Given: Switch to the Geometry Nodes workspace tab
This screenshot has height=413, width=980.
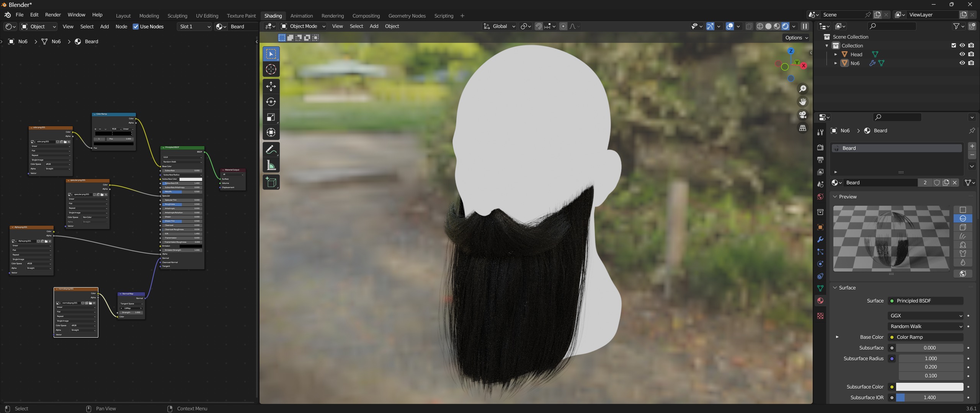Looking at the screenshot, I should (x=407, y=16).
